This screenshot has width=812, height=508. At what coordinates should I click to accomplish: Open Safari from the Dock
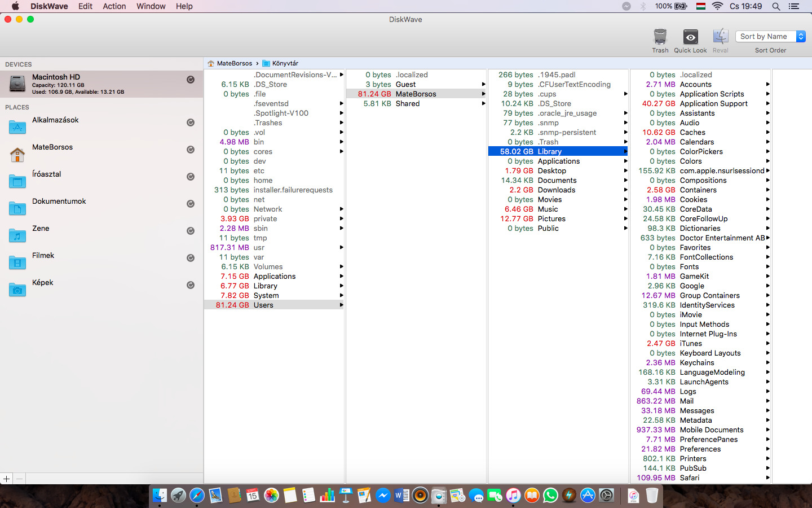pos(197,496)
